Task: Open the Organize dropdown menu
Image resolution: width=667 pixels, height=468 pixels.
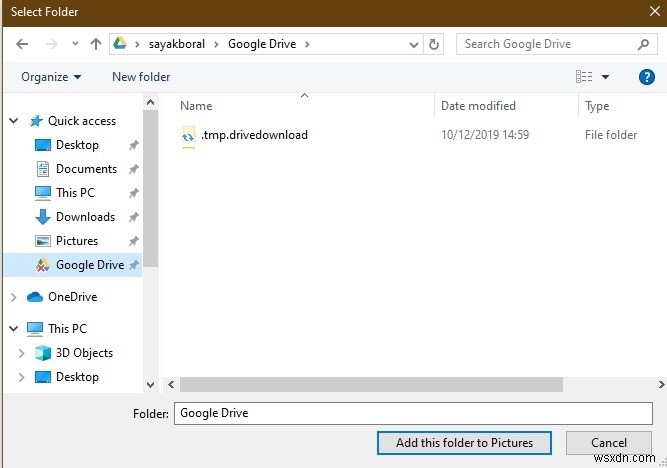Action: pos(51,77)
